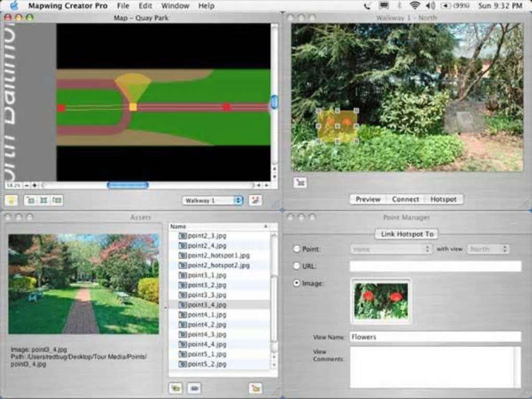Click the Link Hotspot To button
The height and width of the screenshot is (399, 532).
pos(407,234)
